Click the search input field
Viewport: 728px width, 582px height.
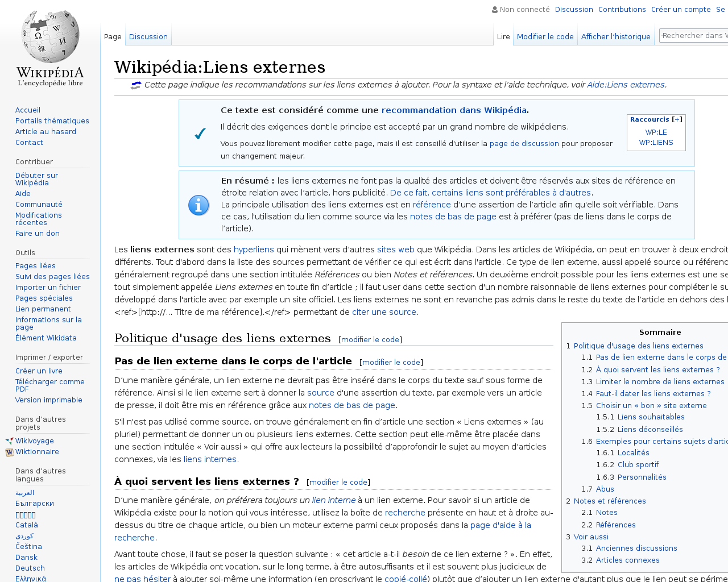(x=694, y=35)
